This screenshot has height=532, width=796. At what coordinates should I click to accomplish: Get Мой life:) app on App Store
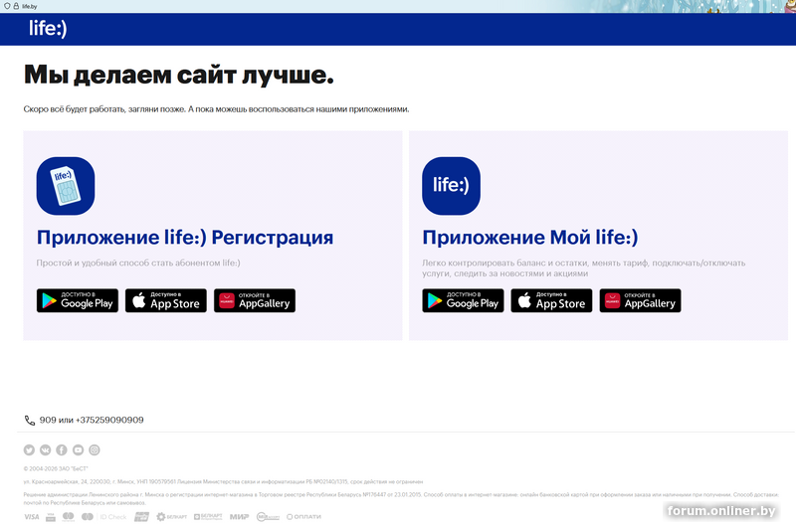tap(551, 300)
